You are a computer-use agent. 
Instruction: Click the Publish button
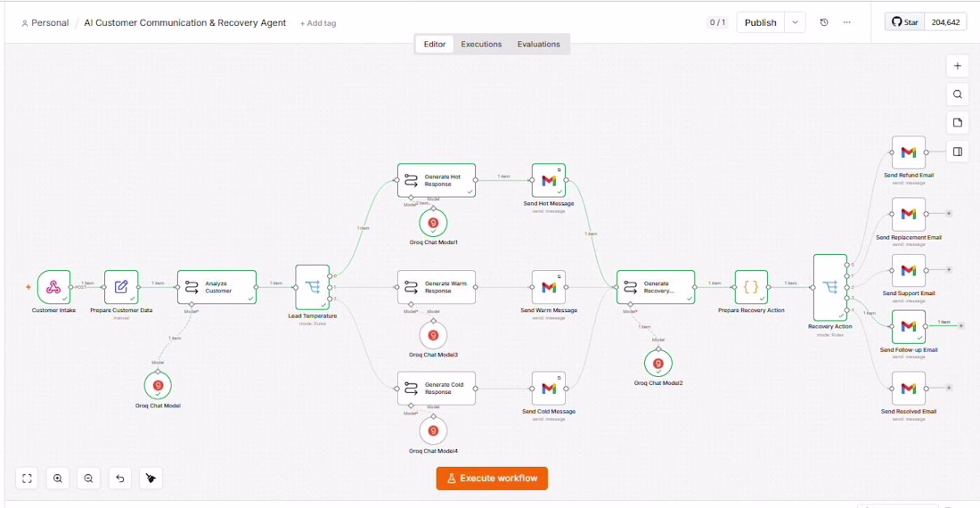click(761, 22)
